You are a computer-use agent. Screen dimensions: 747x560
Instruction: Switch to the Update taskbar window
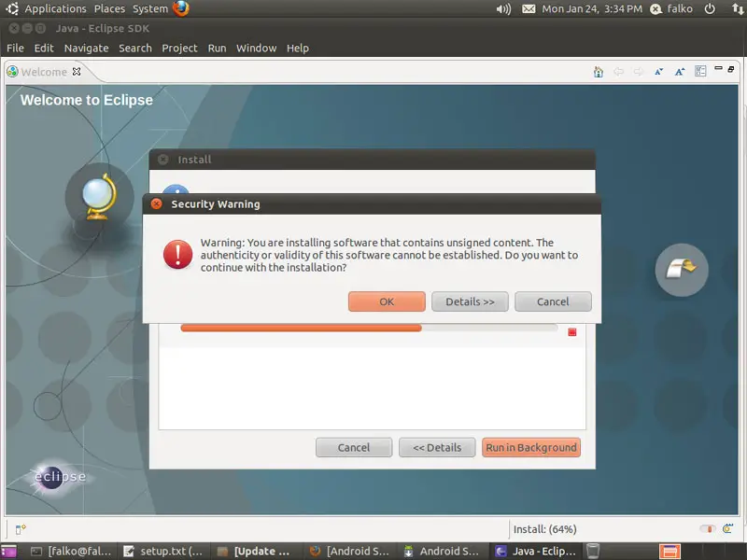click(256, 551)
